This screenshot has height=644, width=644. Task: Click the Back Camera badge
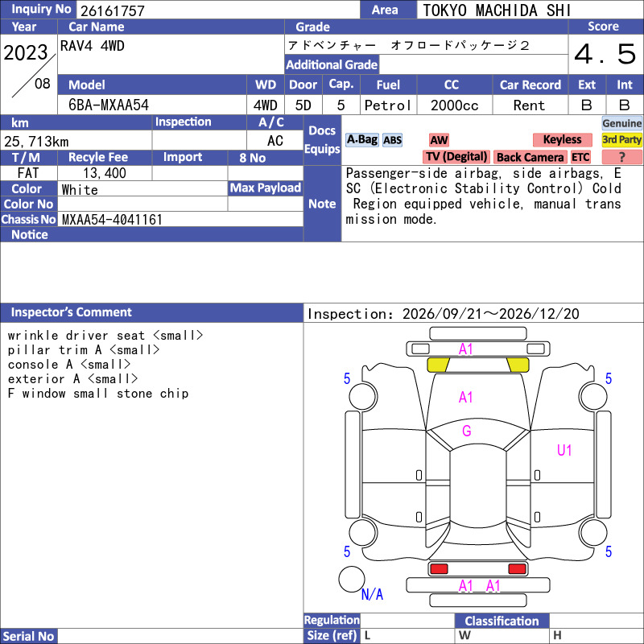click(x=530, y=157)
